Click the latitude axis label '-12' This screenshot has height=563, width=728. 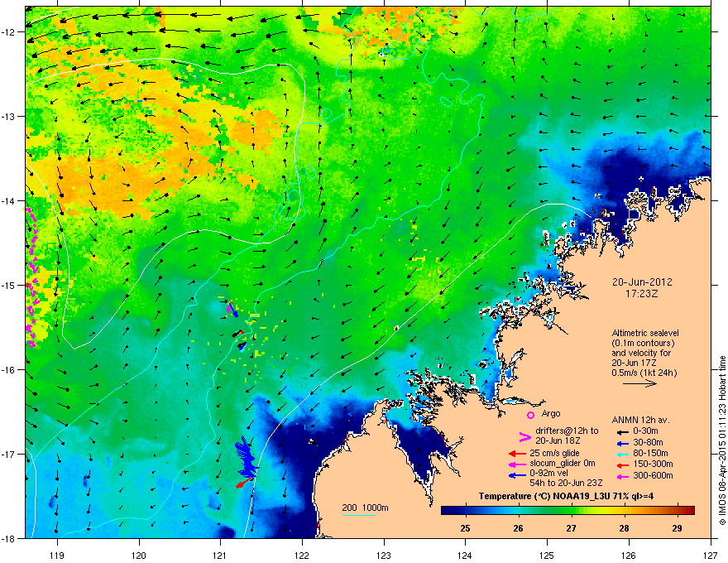tap(9, 31)
